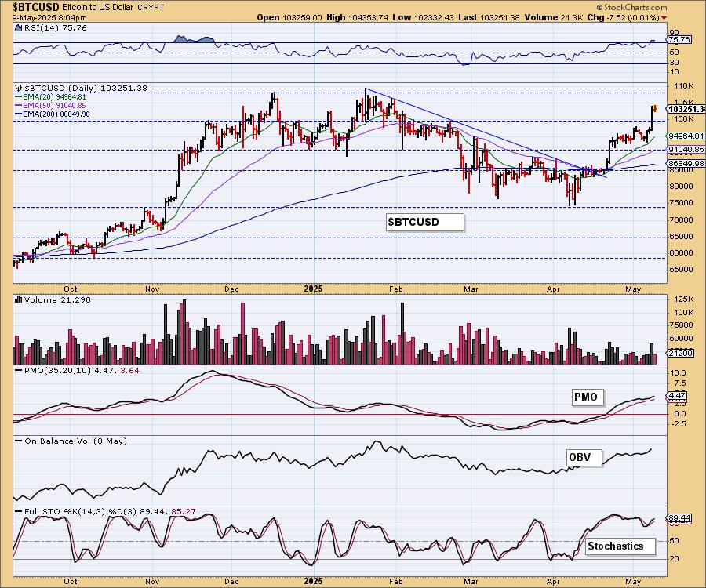Click the 91040.85 tag on price axis

click(x=686, y=150)
